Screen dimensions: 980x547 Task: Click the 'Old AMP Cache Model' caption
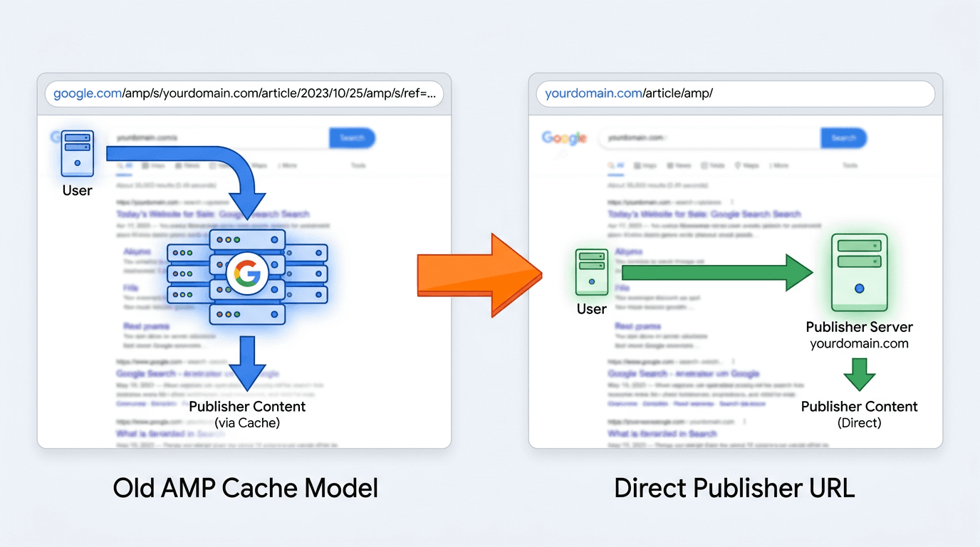(x=245, y=488)
